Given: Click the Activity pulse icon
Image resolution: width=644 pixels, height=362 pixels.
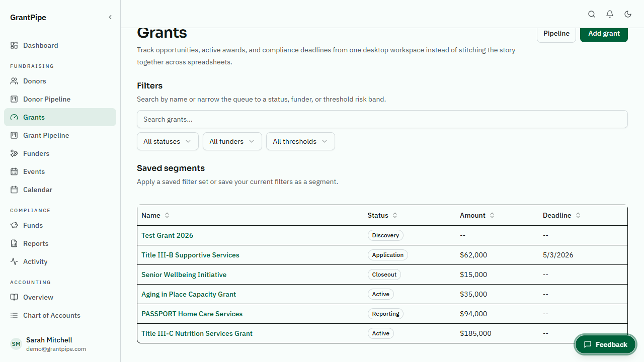Looking at the screenshot, I should tap(14, 261).
